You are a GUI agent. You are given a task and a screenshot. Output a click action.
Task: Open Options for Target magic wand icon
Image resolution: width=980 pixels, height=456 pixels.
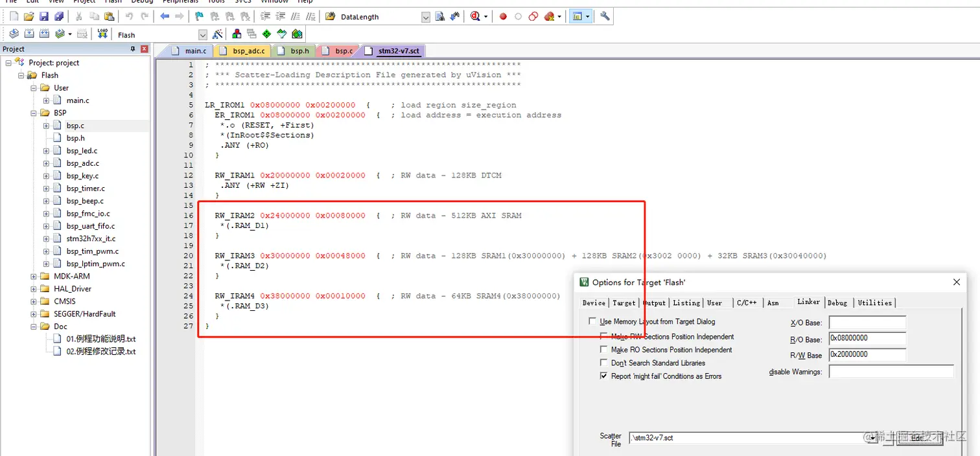tap(218, 34)
